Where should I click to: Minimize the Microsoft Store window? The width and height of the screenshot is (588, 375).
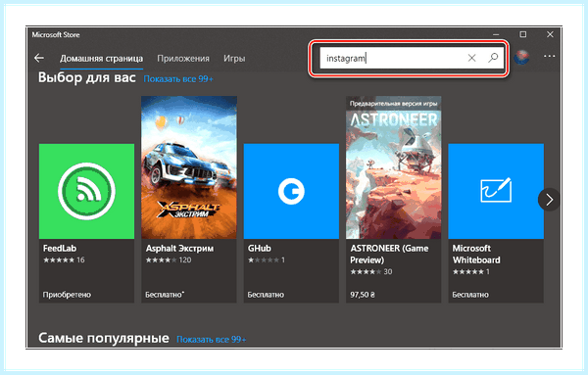[x=496, y=34]
